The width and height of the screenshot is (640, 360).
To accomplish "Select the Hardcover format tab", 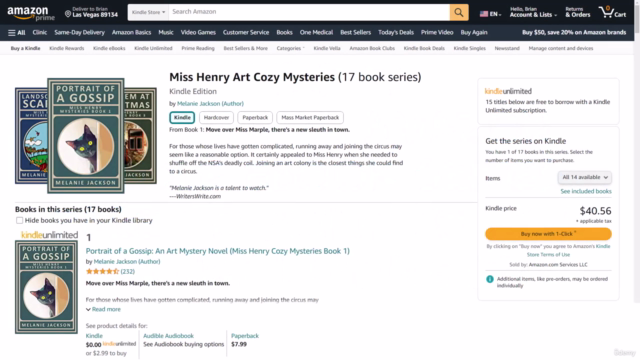I will point(216,118).
